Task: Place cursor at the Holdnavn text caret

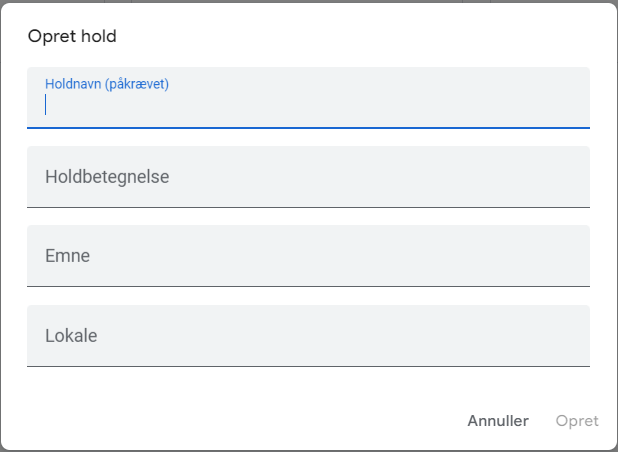Action: (46, 106)
